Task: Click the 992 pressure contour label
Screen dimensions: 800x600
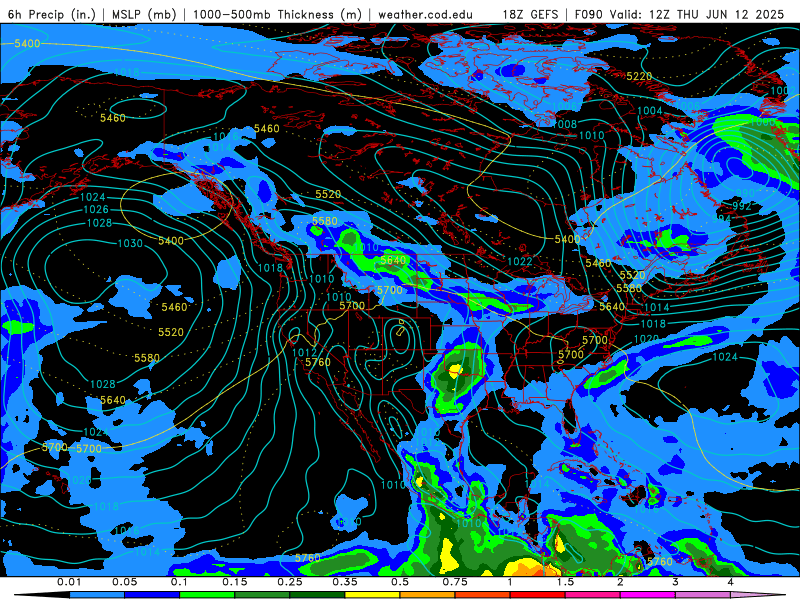Action: coord(742,206)
